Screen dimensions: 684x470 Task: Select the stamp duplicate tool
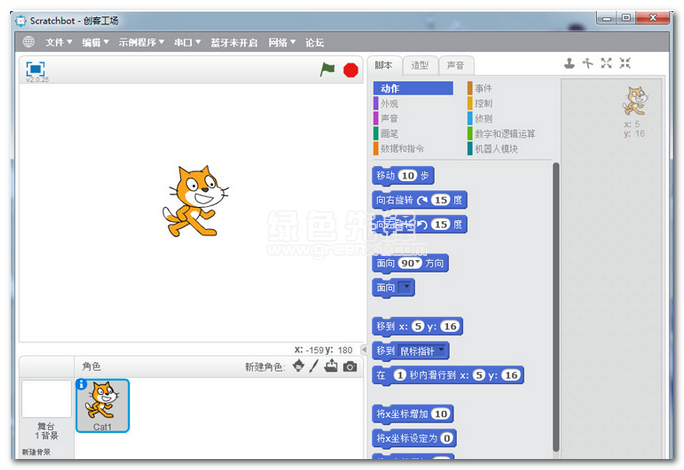pos(569,63)
